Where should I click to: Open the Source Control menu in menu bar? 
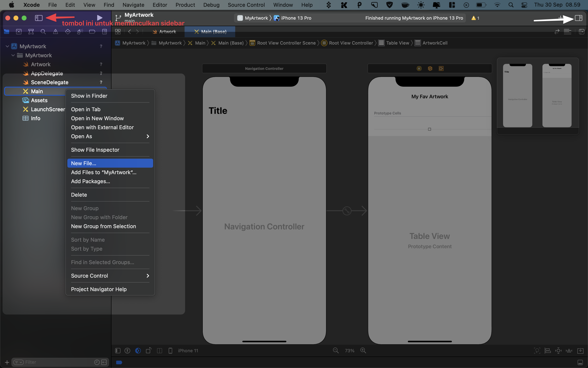(x=246, y=5)
